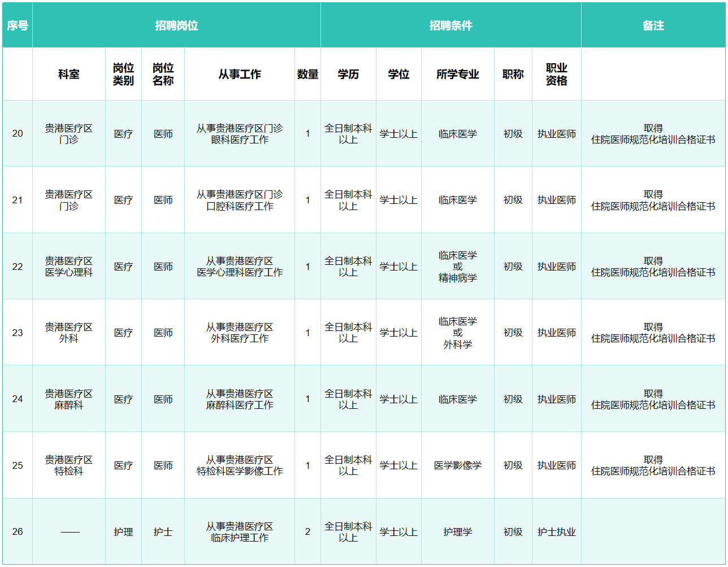728x567 pixels.
Task: Click the 临床医学或精神病学 major cell
Action: 457,267
